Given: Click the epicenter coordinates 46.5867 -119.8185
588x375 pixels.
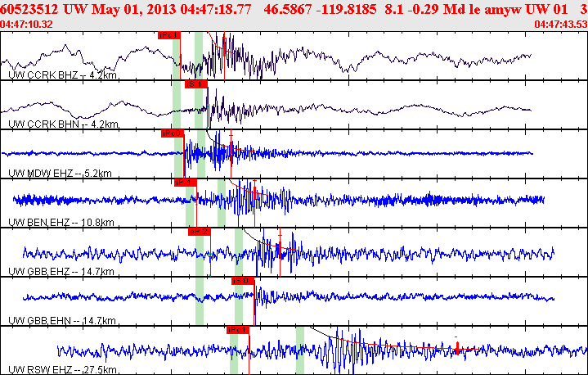Looking at the screenshot, I should 320,9.
